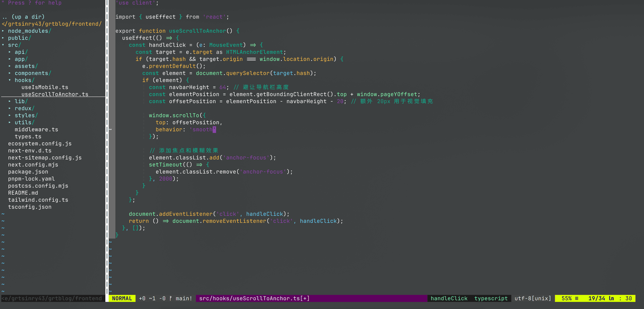Collapse the src directory arrow
Screen dimensions: 644x309
(x=3, y=45)
